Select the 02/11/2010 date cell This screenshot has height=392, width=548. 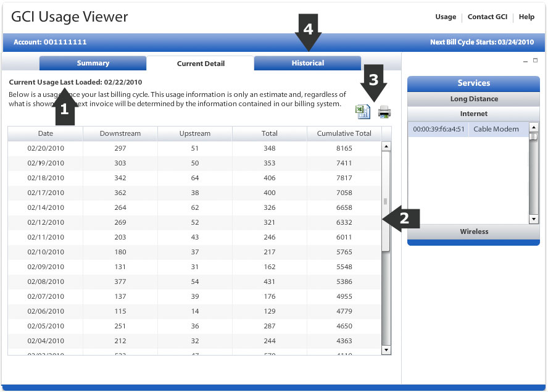(46, 237)
